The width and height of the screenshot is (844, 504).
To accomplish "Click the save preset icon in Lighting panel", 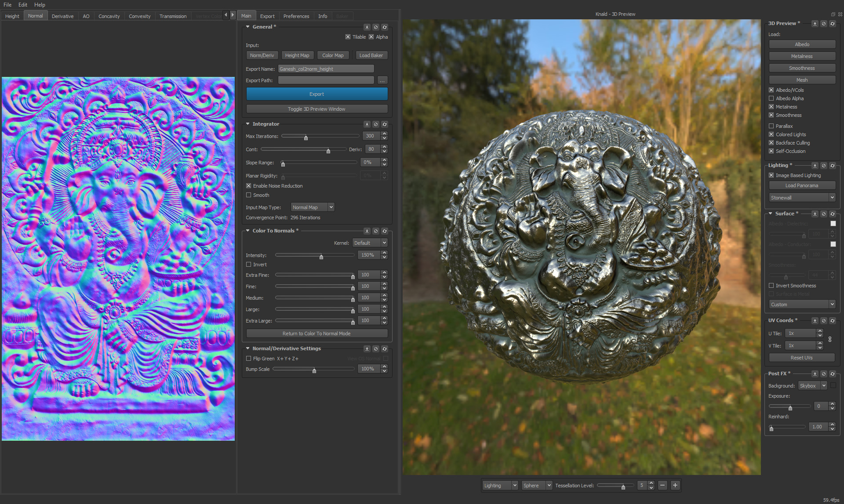I will click(x=815, y=166).
